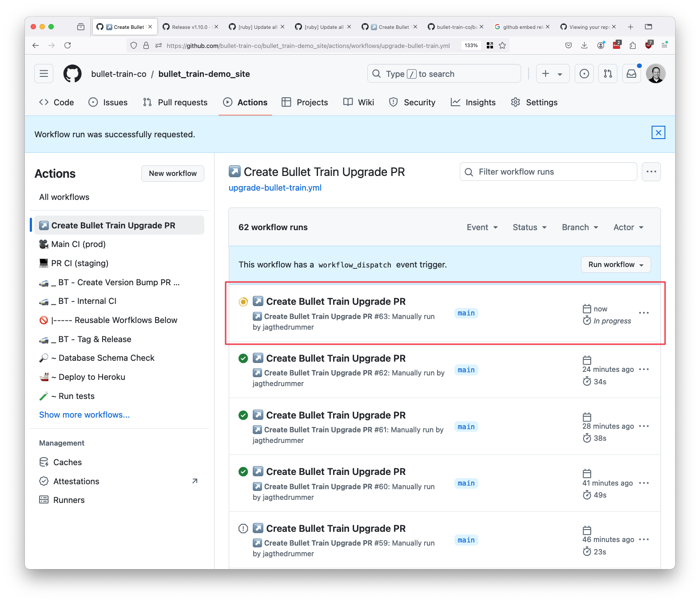Select All workflows in sidebar
700x602 pixels.
click(64, 197)
